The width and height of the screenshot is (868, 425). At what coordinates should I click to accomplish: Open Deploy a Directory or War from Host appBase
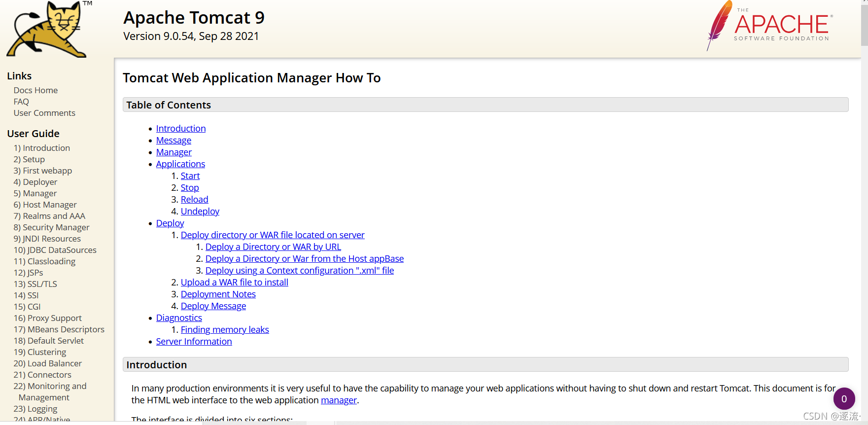pos(305,259)
